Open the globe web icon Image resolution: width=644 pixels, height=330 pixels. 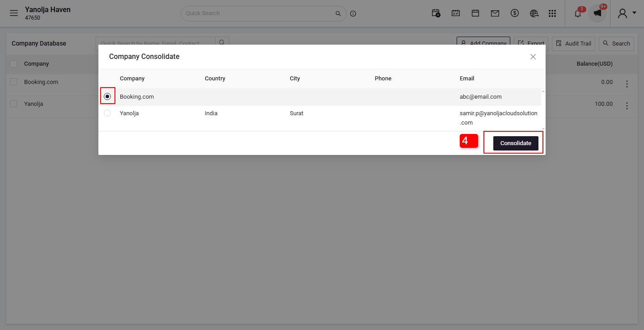click(x=534, y=13)
